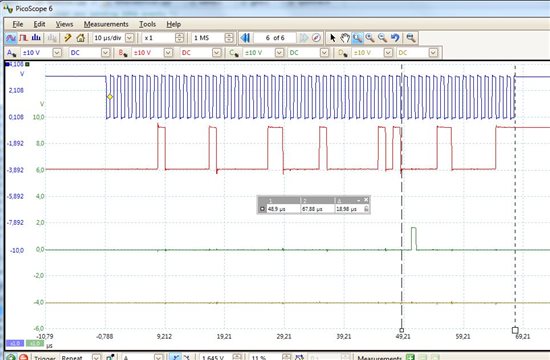Choose the zoom-in magnifier tool
Image resolution: width=550 pixels, height=360 pixels.
tap(370, 38)
